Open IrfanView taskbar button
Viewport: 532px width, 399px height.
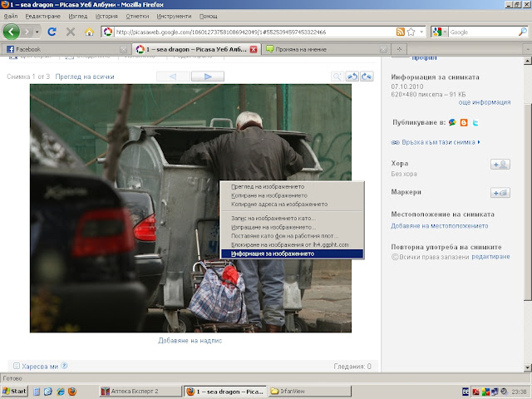point(310,392)
